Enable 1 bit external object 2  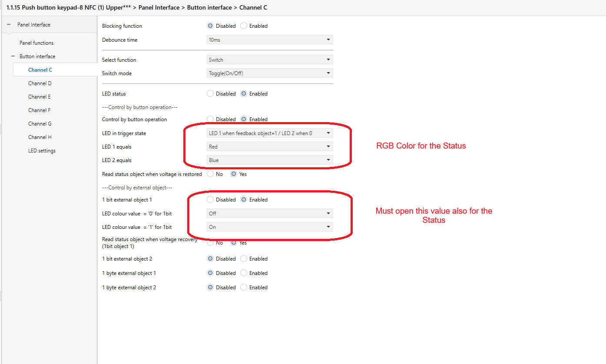click(244, 259)
